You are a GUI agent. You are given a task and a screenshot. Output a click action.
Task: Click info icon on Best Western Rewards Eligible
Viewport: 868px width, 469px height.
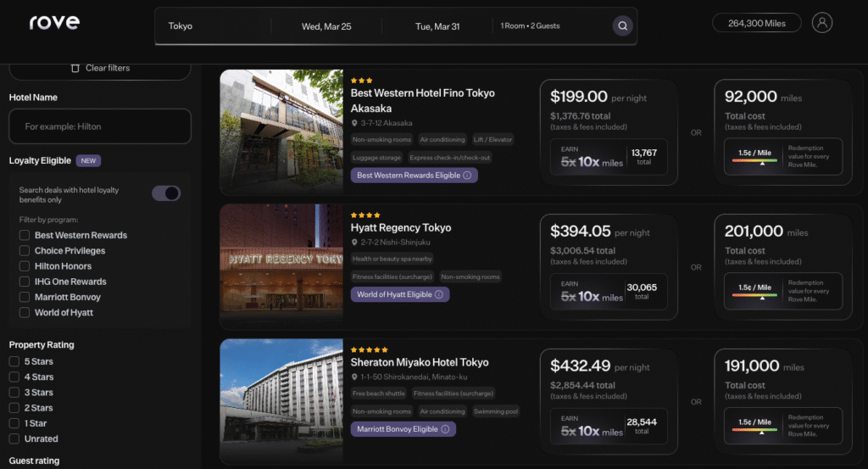pyautogui.click(x=467, y=176)
